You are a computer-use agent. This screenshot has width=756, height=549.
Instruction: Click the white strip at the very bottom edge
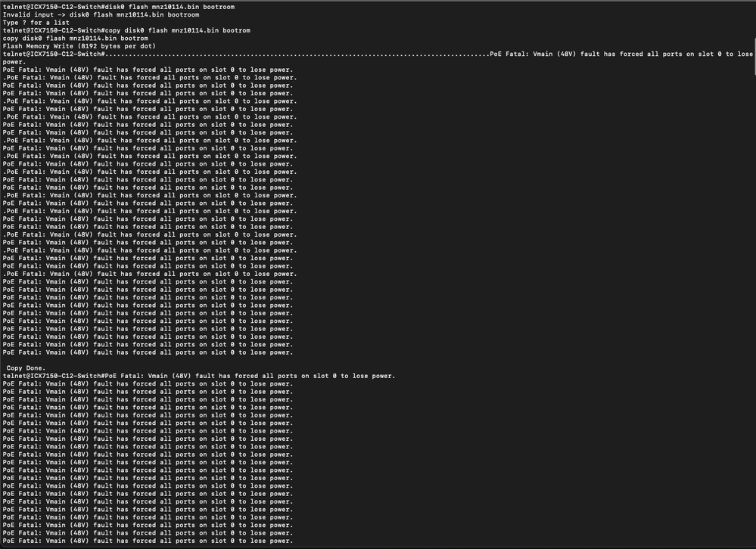(378, 547)
